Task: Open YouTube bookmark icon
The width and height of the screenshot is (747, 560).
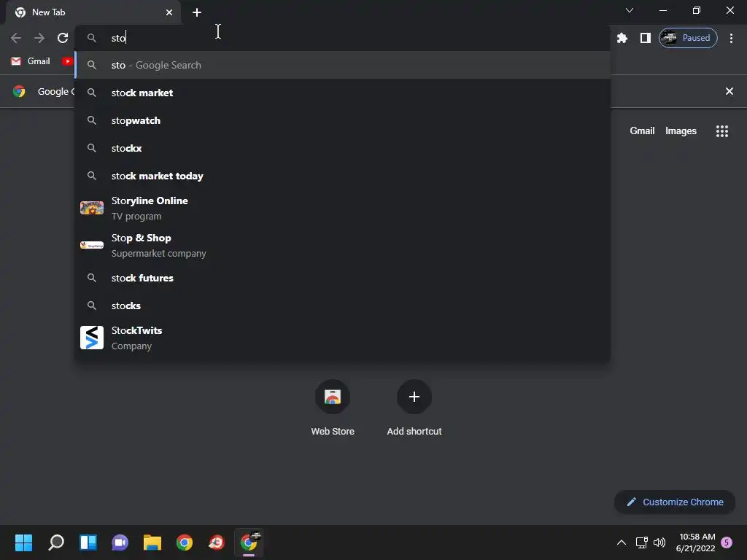Action: [67, 61]
